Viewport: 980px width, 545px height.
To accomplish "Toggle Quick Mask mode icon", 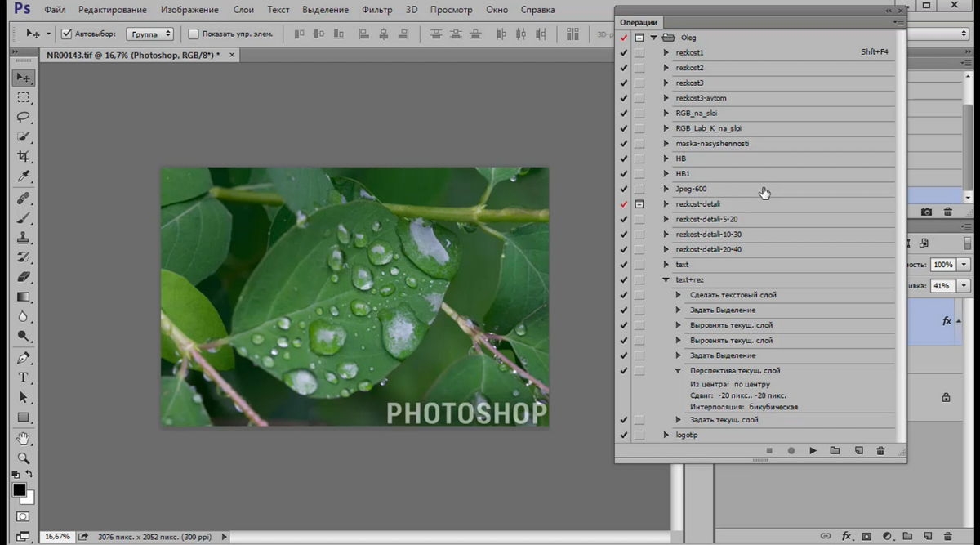I will (23, 516).
